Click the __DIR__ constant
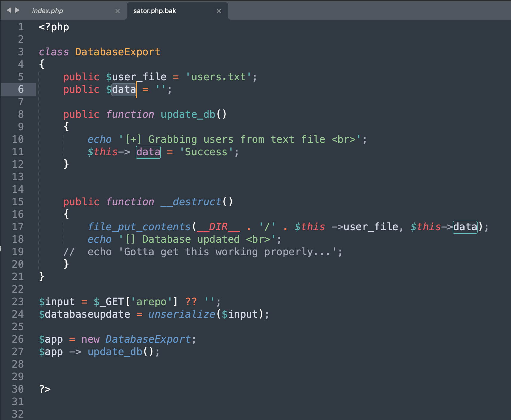Viewport: 511px width, 420px height. pos(219,227)
